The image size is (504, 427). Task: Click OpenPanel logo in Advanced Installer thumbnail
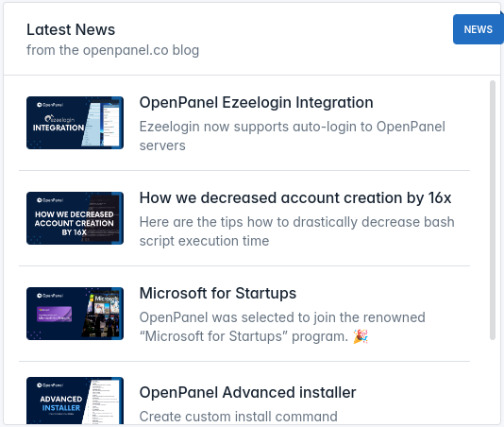click(x=50, y=384)
